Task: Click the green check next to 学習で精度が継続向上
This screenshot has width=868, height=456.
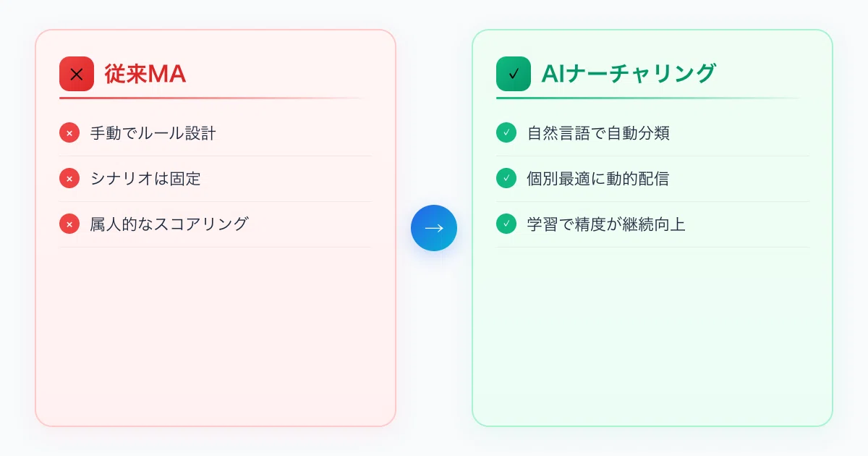Action: 506,224
